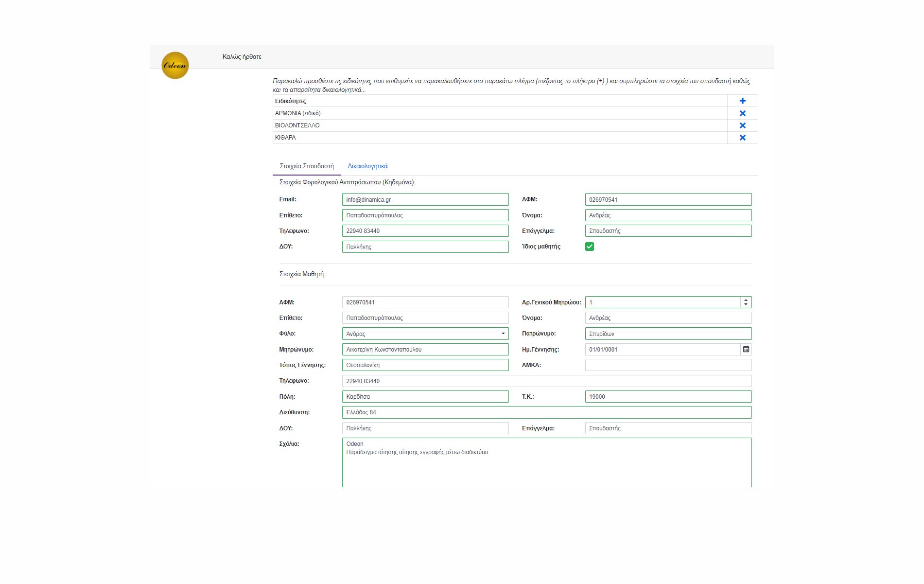
Task: Focus the empty ΑΜΚΑ field
Action: tap(668, 365)
